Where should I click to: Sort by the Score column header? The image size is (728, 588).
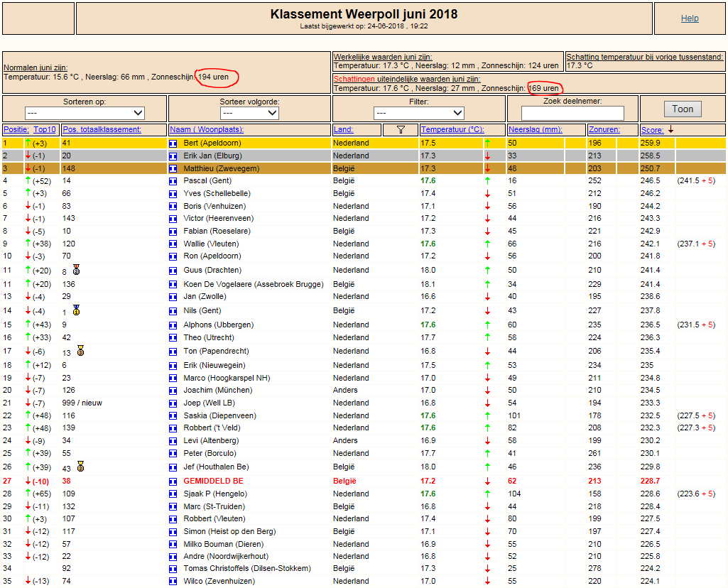tap(652, 130)
